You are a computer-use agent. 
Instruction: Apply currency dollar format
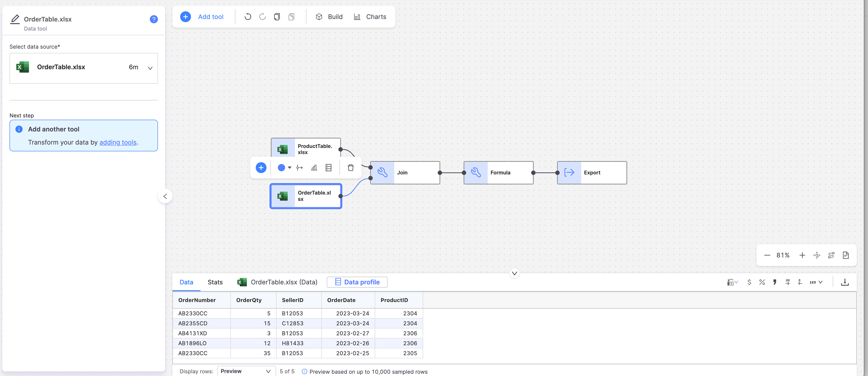[749, 282]
